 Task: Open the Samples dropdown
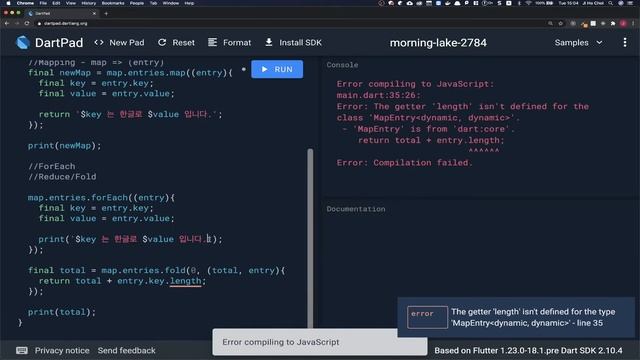578,42
